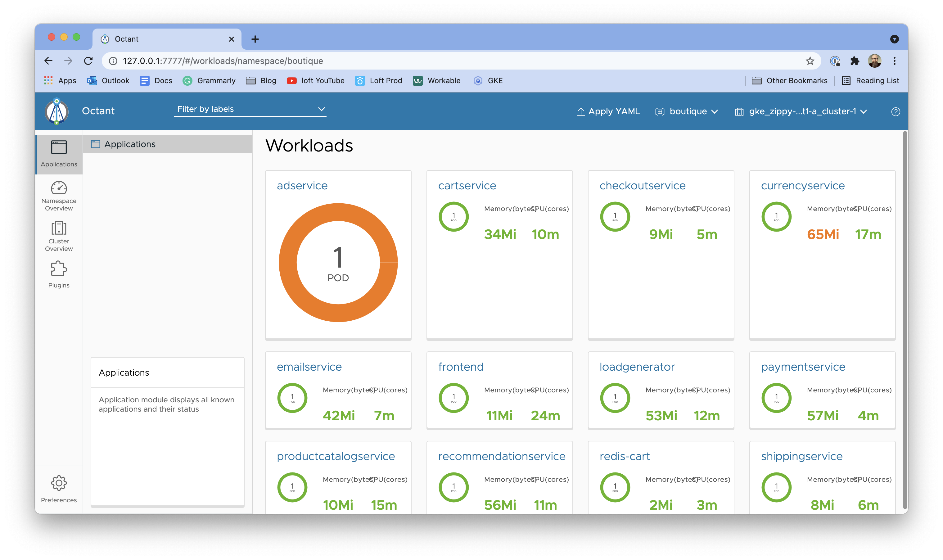Click the Octant logo in the header
Screen dimensions: 943x560
56,111
